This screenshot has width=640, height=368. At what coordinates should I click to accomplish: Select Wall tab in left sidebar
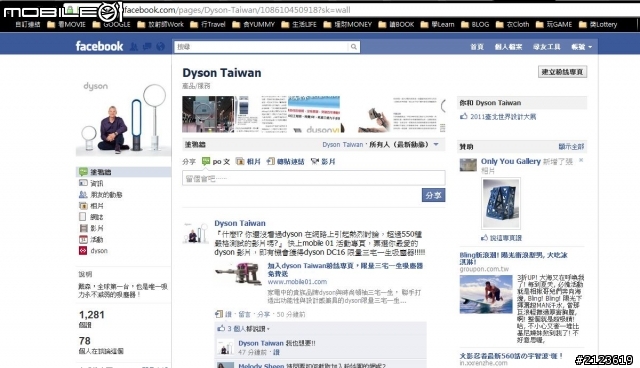click(123, 172)
